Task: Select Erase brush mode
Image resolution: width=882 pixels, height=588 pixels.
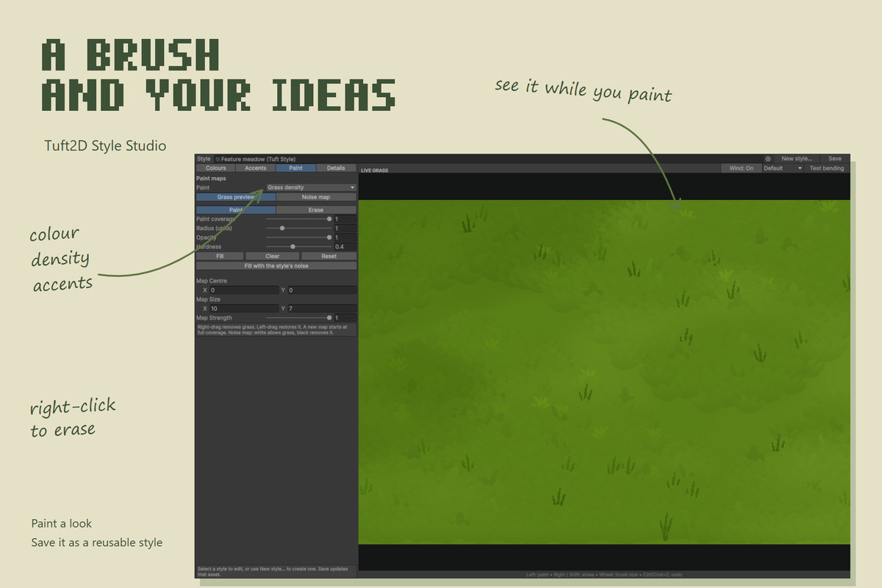Action: tap(316, 210)
